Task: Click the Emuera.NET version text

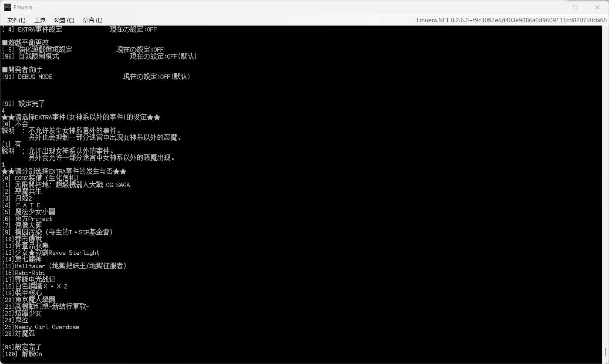Action: pyautogui.click(x=512, y=20)
